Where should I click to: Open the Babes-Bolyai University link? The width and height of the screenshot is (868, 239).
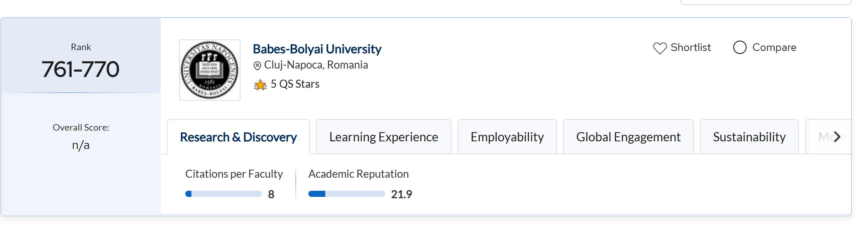317,49
